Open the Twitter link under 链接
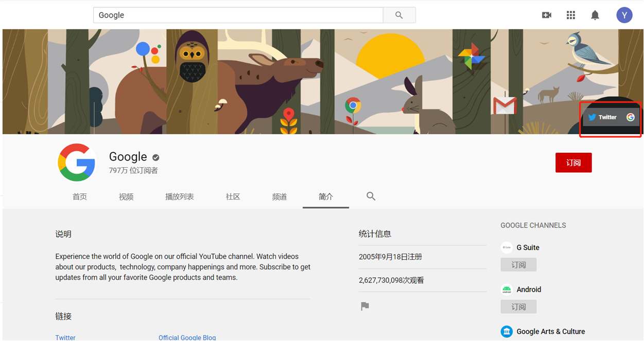The height and width of the screenshot is (341, 644). coord(65,337)
